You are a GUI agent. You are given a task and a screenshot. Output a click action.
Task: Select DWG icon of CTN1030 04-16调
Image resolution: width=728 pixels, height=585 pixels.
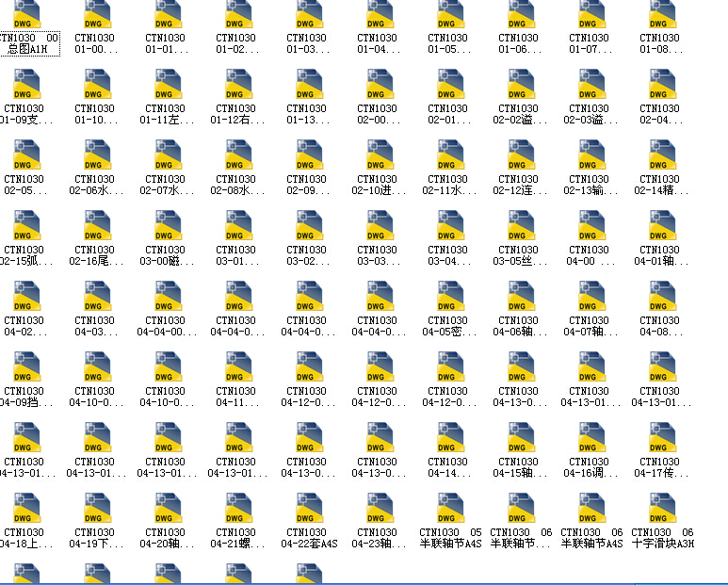(x=591, y=437)
